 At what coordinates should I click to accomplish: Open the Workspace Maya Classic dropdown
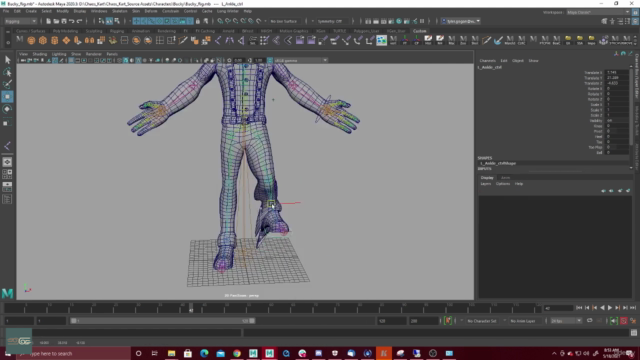pos(598,12)
